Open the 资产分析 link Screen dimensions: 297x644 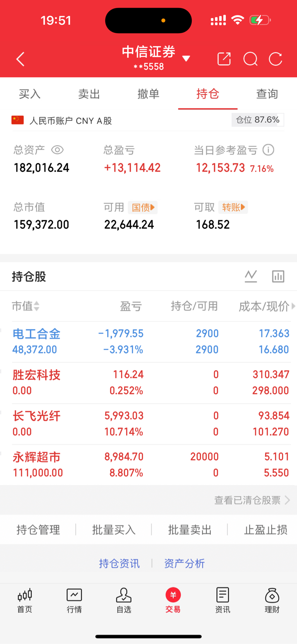184,564
